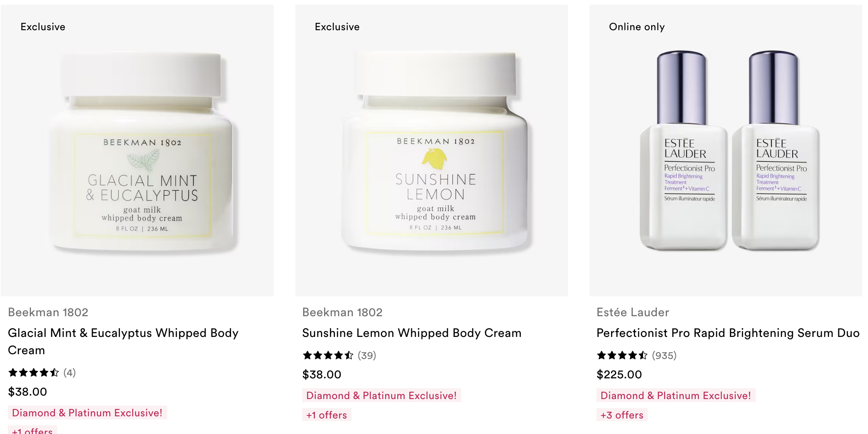View the (4) reviews count

click(70, 372)
